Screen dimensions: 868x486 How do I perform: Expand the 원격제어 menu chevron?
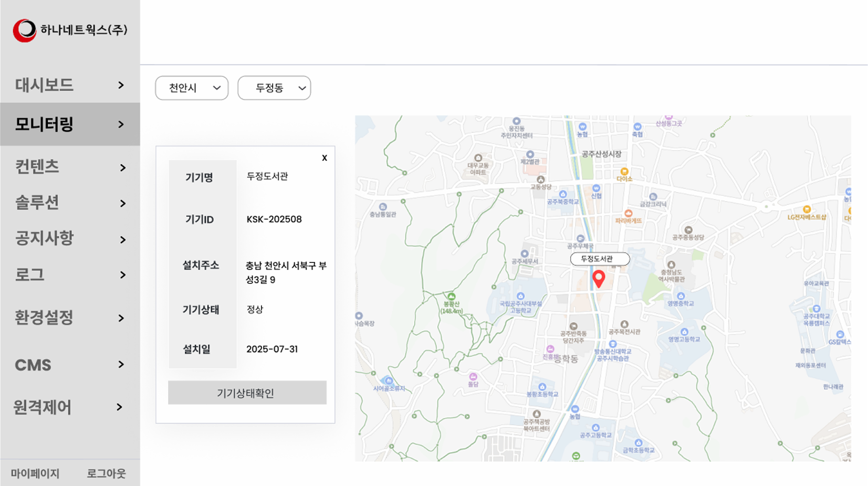coord(120,407)
